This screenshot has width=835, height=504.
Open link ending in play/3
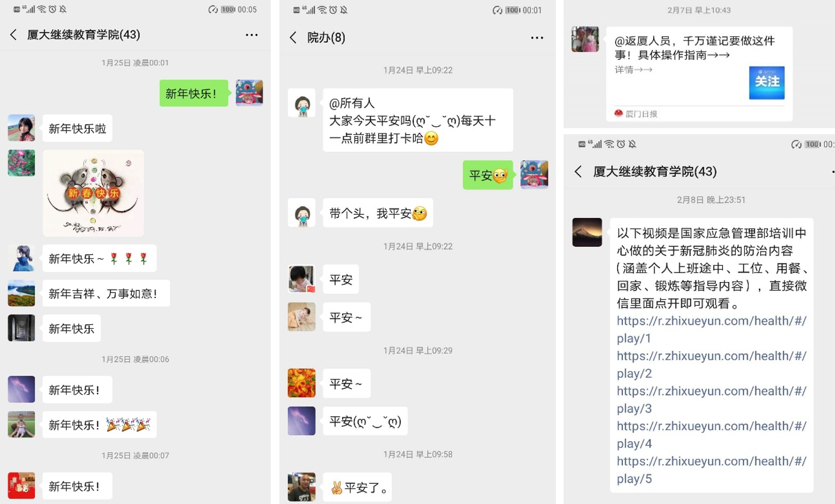[711, 400]
